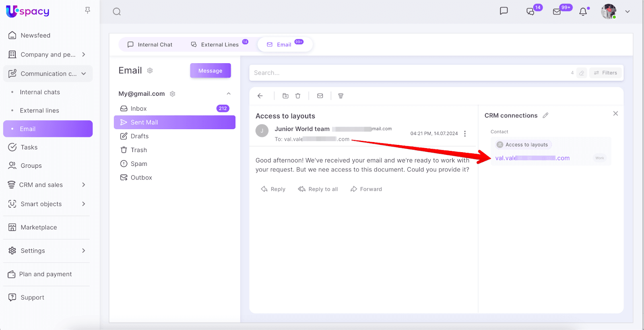This screenshot has width=644, height=330.
Task: Pin the sidebar with the pin icon
Action: point(87,10)
